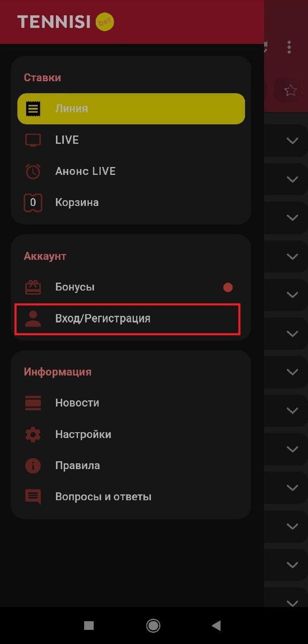Open the Настройки gear icon
This screenshot has height=644, width=308.
(33, 434)
